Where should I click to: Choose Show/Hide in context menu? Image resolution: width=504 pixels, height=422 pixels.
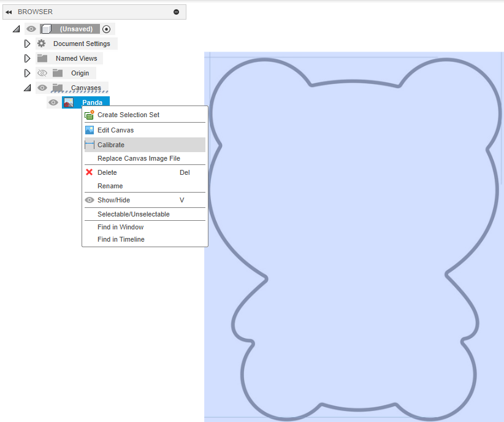[145, 200]
